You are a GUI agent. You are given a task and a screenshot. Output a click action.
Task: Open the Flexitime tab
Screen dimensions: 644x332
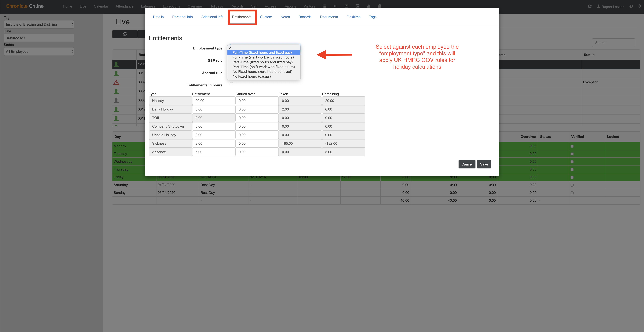click(353, 17)
